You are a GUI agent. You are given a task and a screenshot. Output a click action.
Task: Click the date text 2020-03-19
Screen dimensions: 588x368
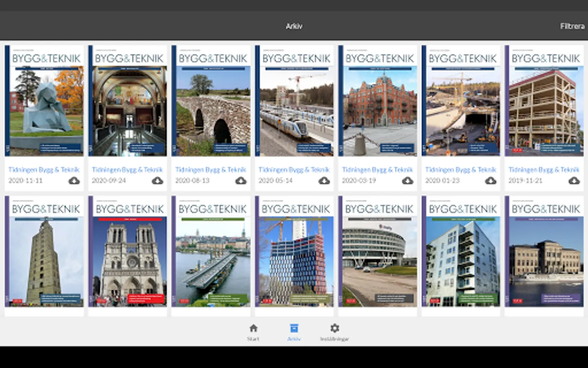coord(359,181)
